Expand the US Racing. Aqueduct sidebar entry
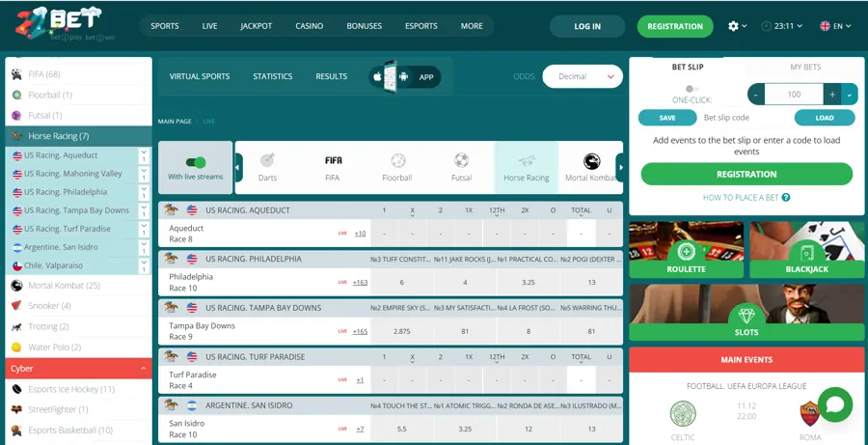Screen dimensions: 868x445 point(144,155)
